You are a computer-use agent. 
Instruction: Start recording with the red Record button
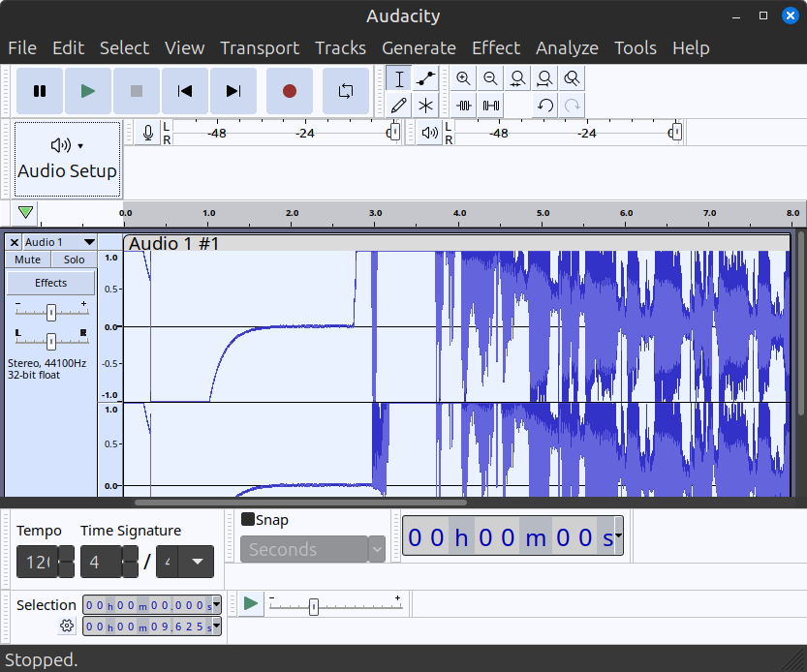(x=290, y=91)
